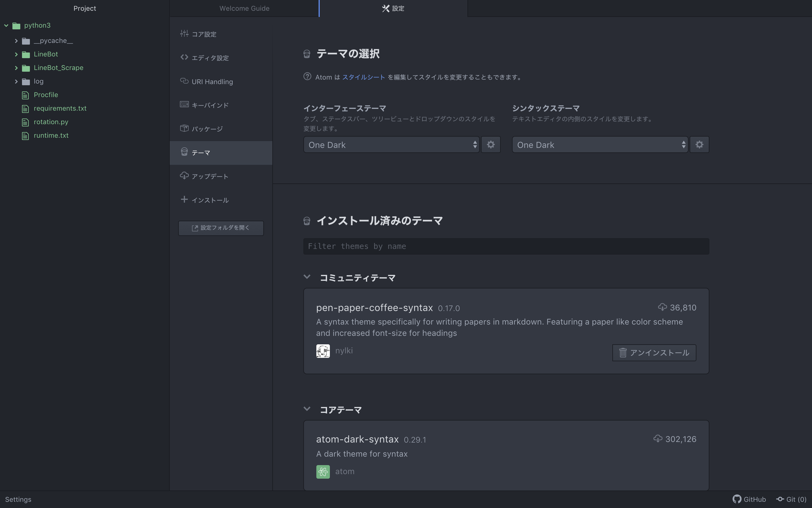The image size is (812, 508).
Task: Click the Settings label in status bar
Action: pyautogui.click(x=18, y=499)
